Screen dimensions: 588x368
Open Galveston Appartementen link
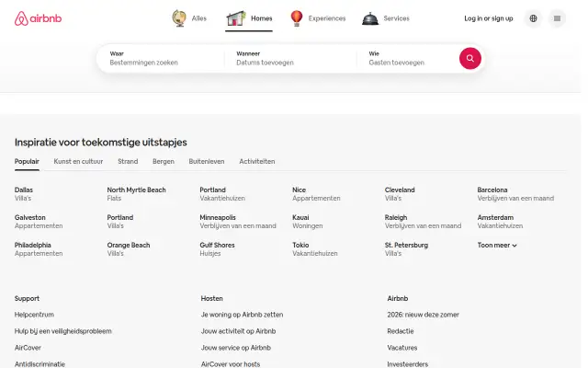(39, 222)
